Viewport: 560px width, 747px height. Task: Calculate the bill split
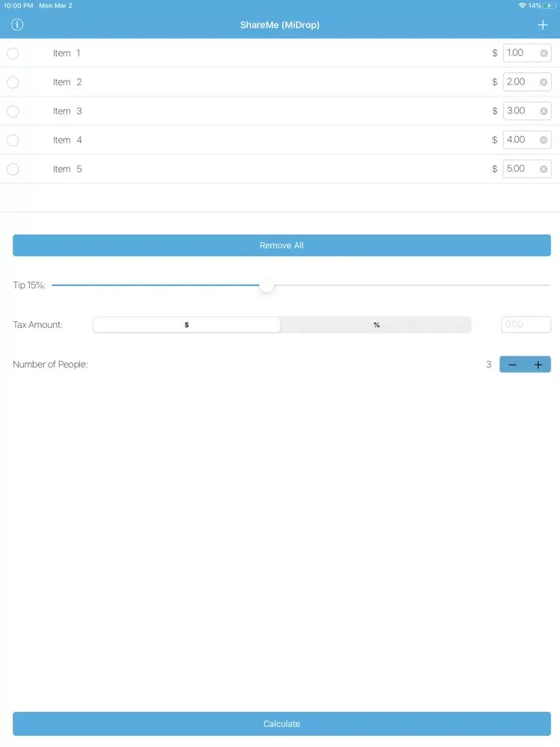(281, 724)
